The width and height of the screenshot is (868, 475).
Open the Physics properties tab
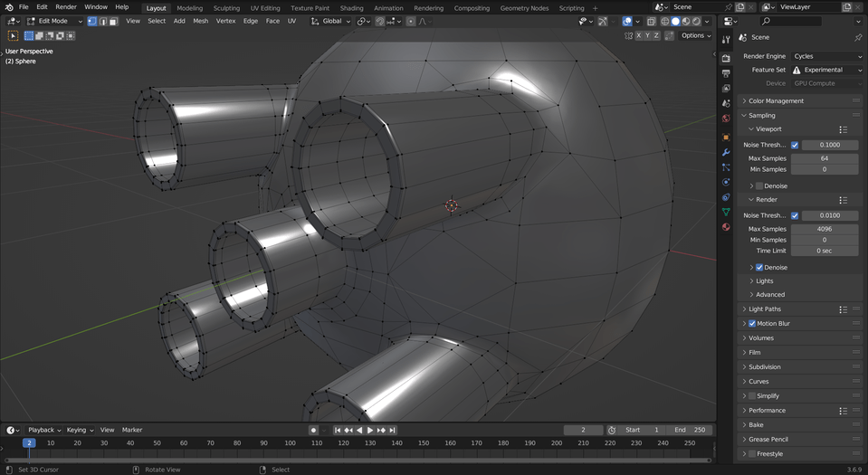click(x=726, y=182)
